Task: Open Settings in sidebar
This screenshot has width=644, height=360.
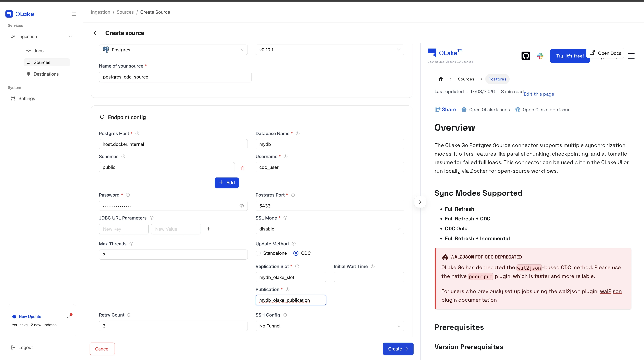Action: click(26, 99)
